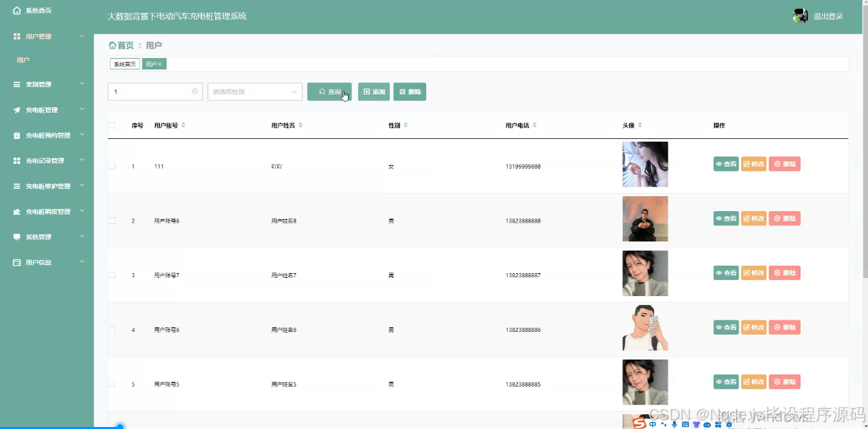
Task: Expand the 用户信息 menu chevron
Action: coord(82,262)
